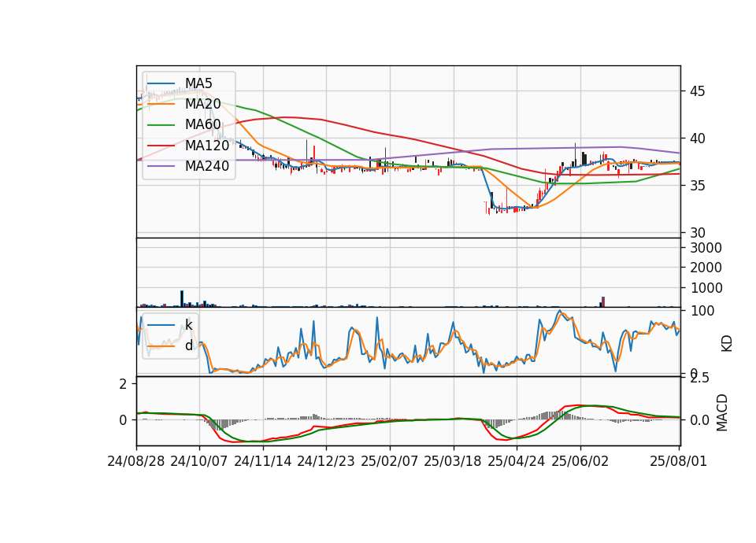756x543 pixels.
Task: Click the MA120 legend label
Action: [x=207, y=146]
